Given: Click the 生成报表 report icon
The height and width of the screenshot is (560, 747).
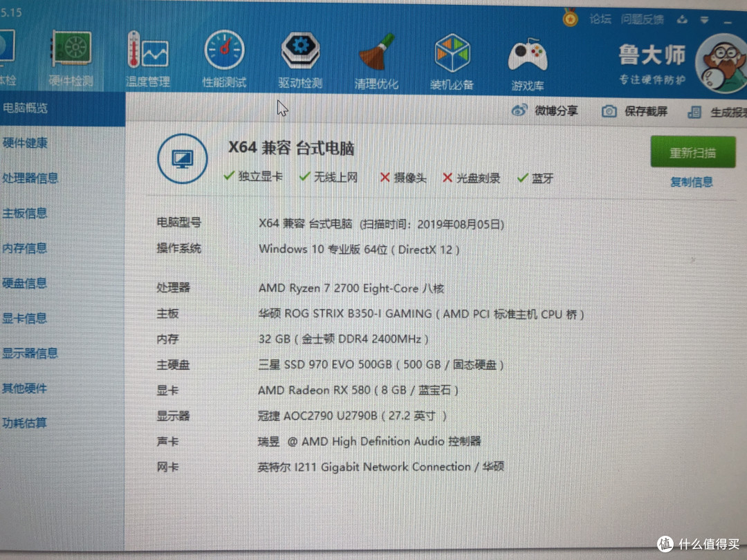Looking at the screenshot, I should [x=694, y=113].
